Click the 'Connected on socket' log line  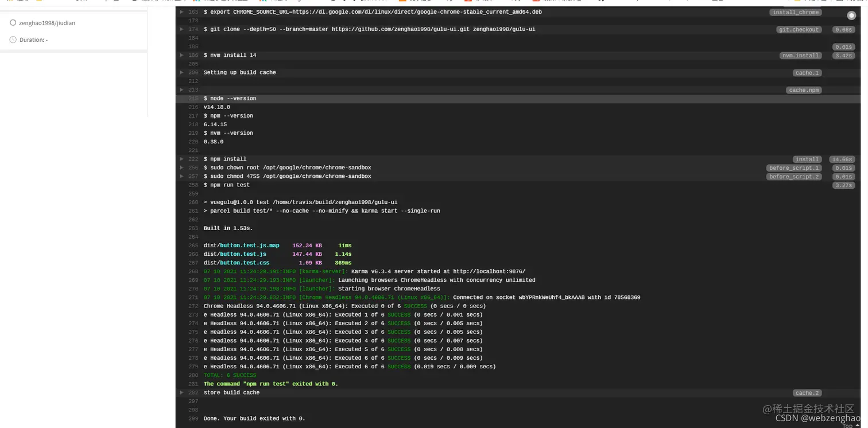pos(421,297)
